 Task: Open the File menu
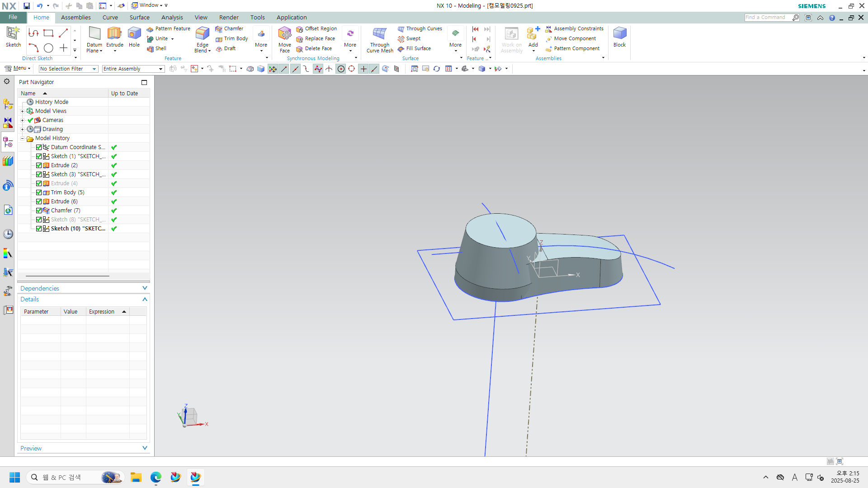click(x=13, y=17)
